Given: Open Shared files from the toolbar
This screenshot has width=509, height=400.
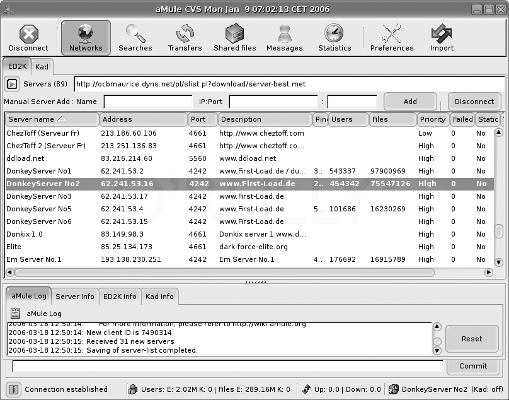Looking at the screenshot, I should coord(235,38).
